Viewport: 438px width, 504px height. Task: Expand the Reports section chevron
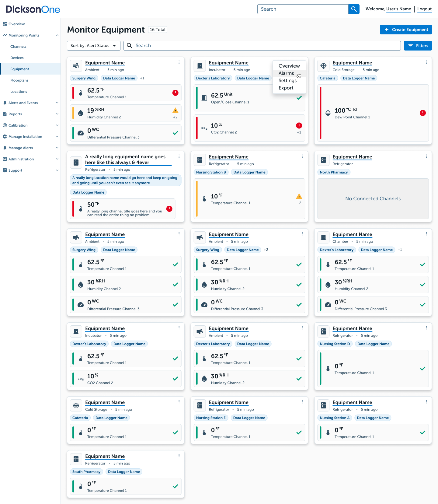pyautogui.click(x=57, y=114)
